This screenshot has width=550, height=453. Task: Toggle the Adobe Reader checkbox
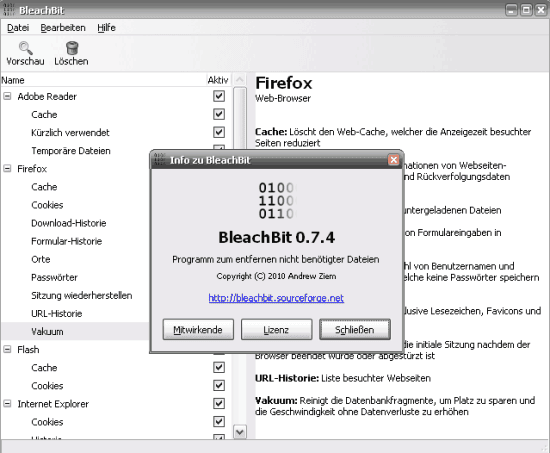(219, 96)
